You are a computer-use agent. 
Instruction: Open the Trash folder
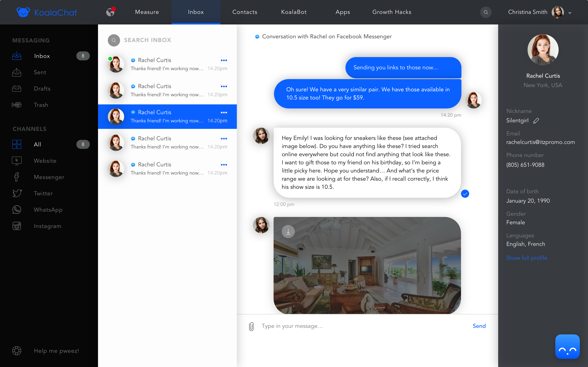41,105
